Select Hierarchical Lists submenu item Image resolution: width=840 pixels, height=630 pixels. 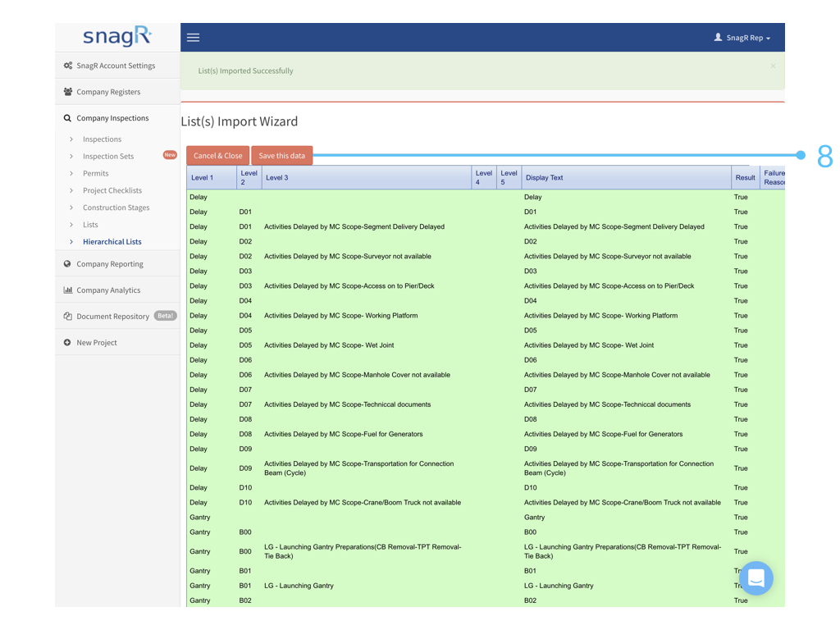pyautogui.click(x=112, y=242)
